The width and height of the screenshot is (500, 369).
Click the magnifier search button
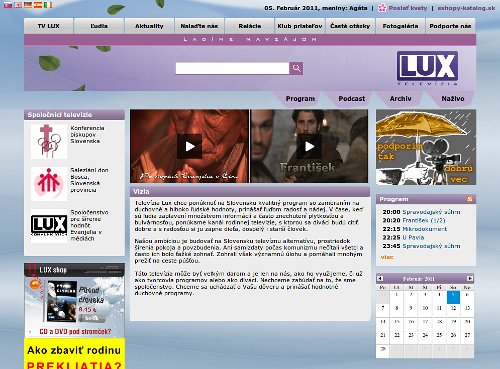click(296, 68)
